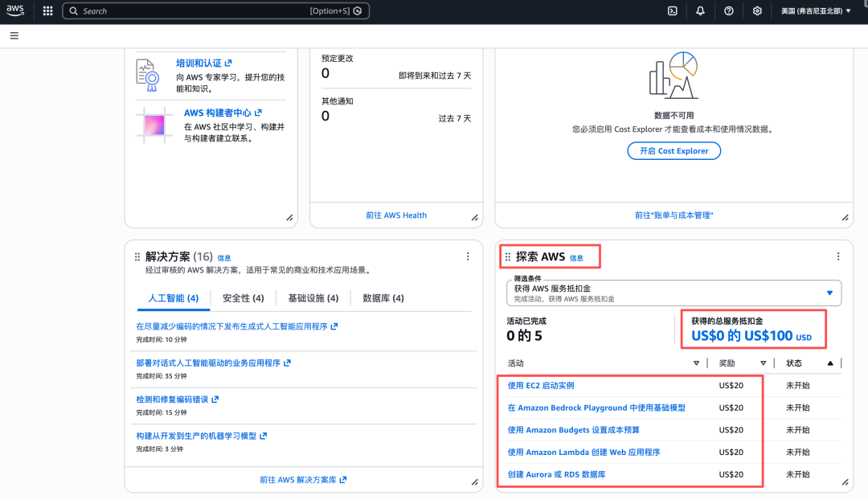The height and width of the screenshot is (500, 868).
Task: Click resize handle of the cost widget
Action: pos(845,218)
